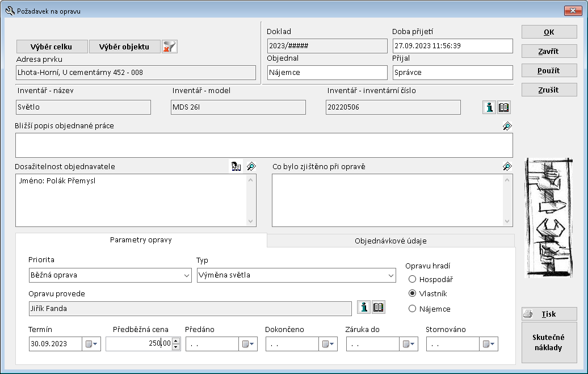Image resolution: width=588 pixels, height=374 pixels.
Task: Open the Typ dropdown showing Výměna světla
Action: click(x=390, y=275)
